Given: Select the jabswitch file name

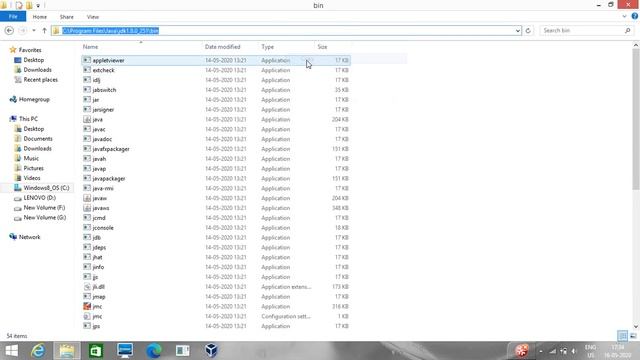Looking at the screenshot, I should [104, 90].
